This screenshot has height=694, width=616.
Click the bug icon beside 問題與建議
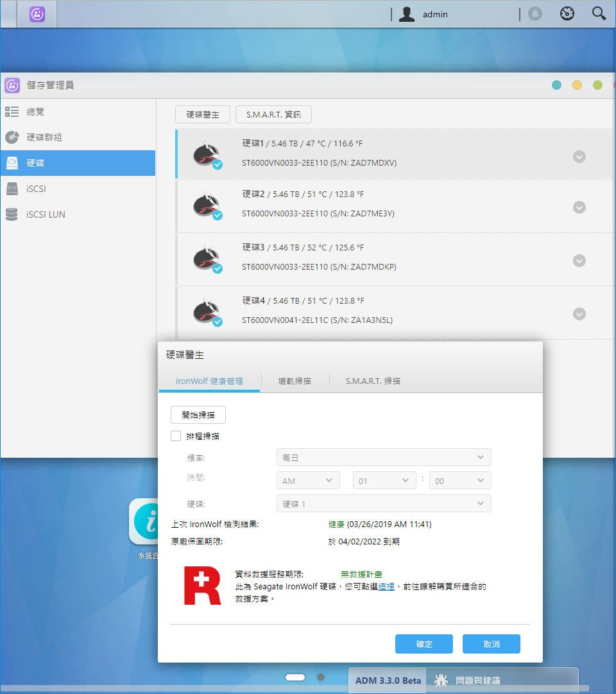click(x=441, y=681)
